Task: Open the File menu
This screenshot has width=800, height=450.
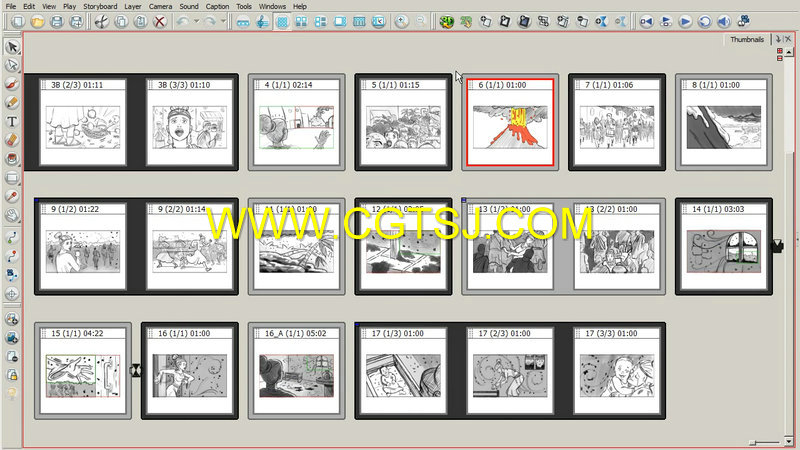Action: click(11, 6)
